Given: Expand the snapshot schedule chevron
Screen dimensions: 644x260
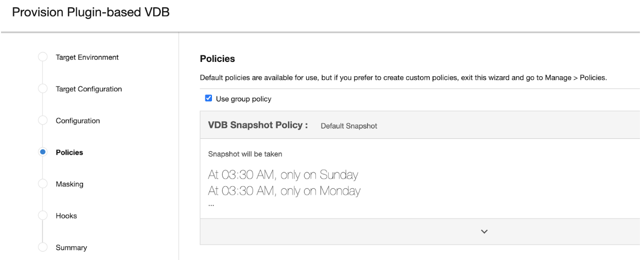Looking at the screenshot, I should point(484,232).
